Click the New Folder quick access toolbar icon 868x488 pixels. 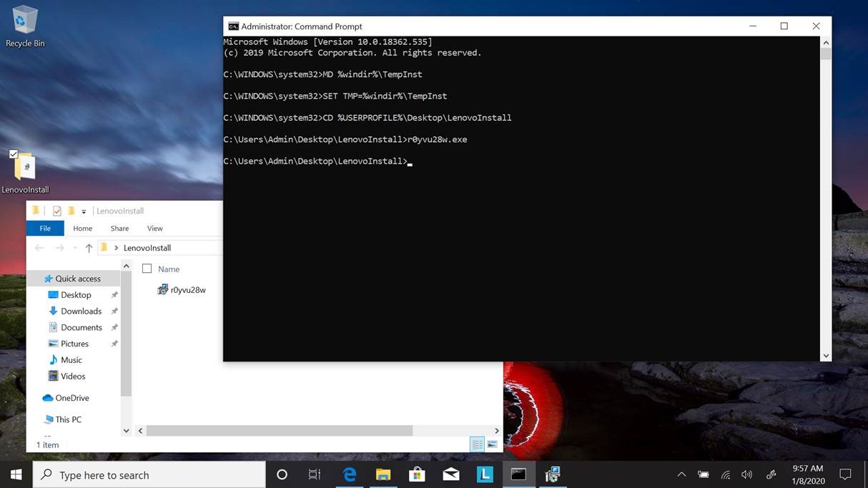[x=71, y=211]
